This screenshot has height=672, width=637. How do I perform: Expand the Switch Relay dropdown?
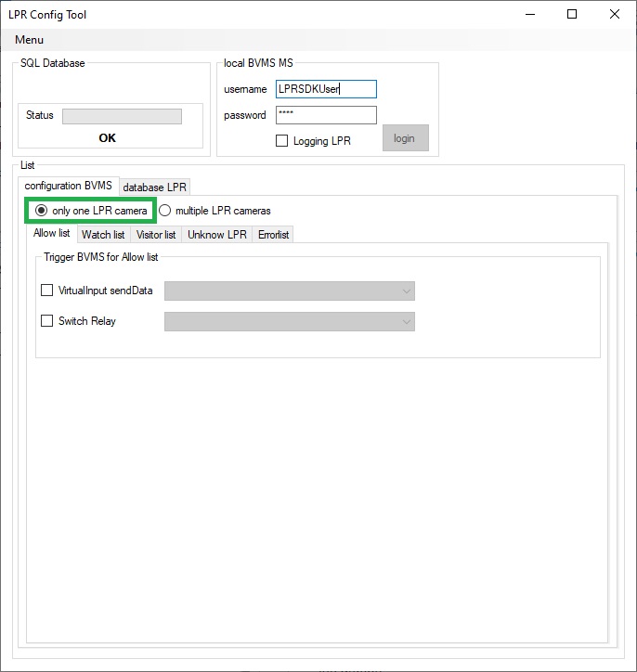click(289, 322)
